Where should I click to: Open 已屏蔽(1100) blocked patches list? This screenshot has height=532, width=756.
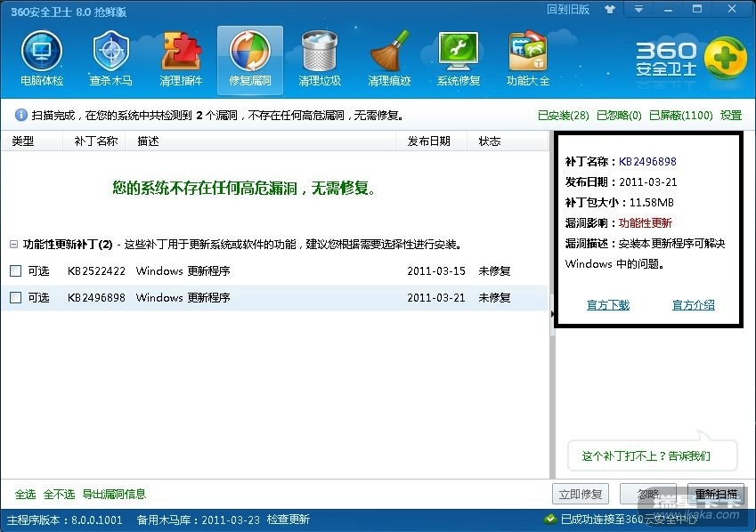tap(681, 115)
